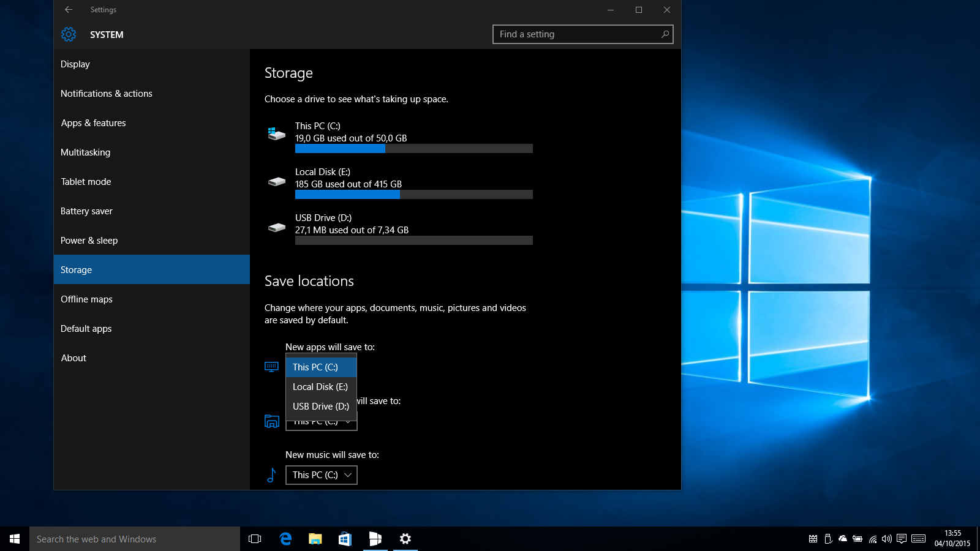Click the USB Drive (D:) drive icon

[277, 227]
